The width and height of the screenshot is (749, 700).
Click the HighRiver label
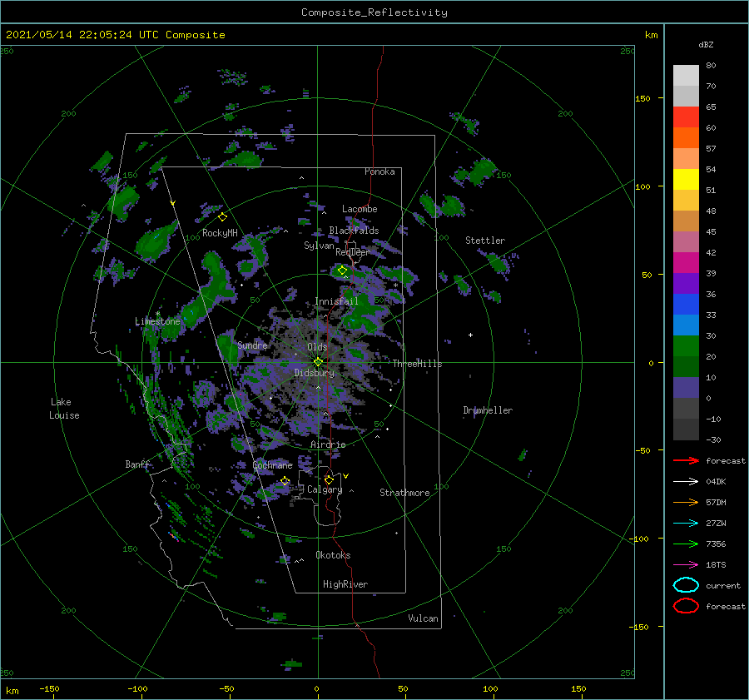point(345,584)
